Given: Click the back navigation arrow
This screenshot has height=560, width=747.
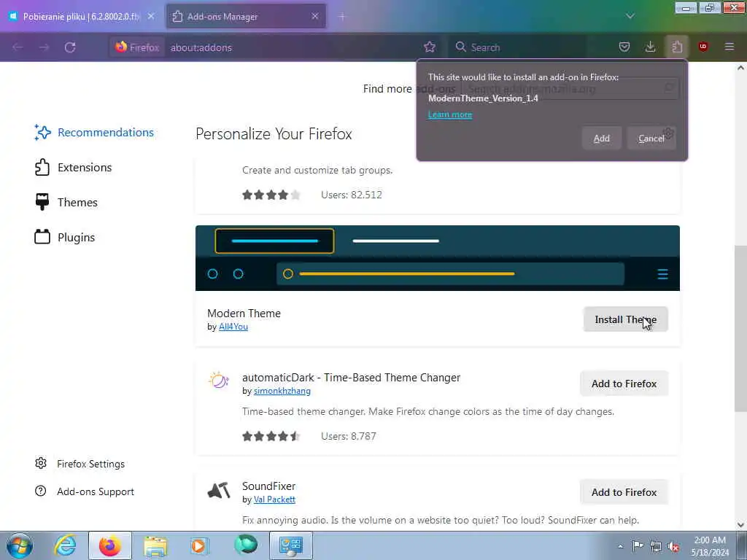Looking at the screenshot, I should point(18,47).
